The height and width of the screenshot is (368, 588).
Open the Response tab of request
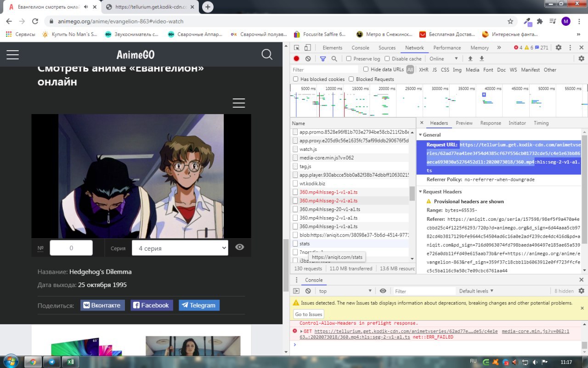coord(491,123)
